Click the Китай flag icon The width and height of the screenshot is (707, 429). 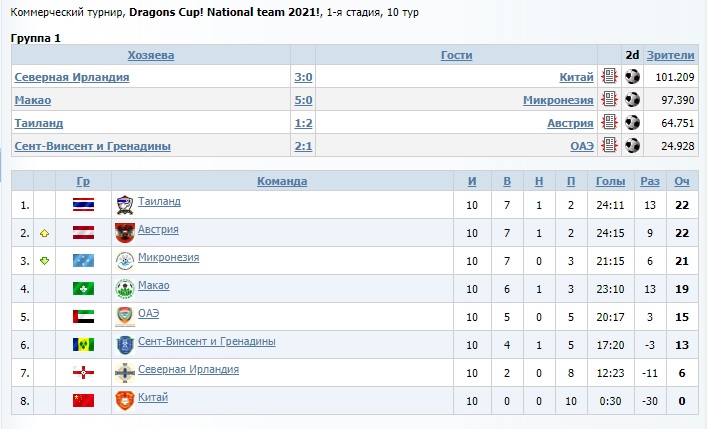(x=84, y=401)
